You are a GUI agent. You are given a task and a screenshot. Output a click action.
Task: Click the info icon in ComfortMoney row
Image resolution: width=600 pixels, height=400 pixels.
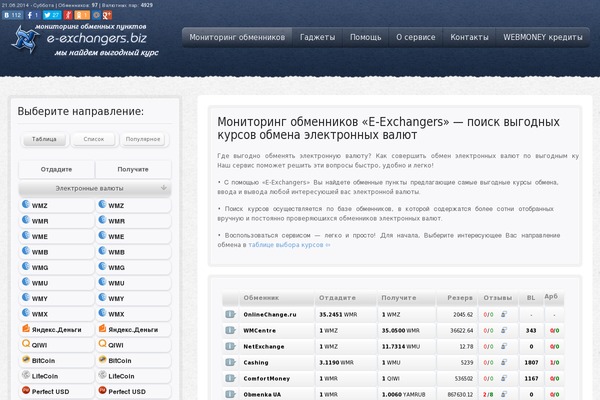(230, 378)
